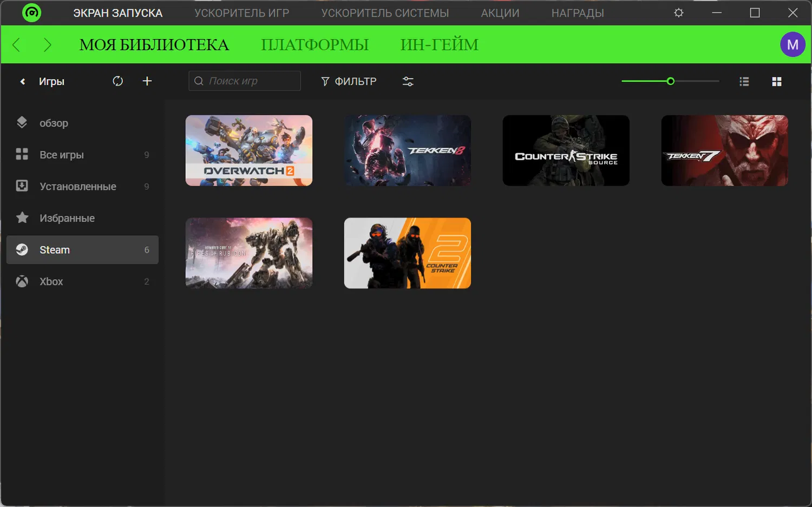
Task: Click the search magnifier icon
Action: coord(199,81)
